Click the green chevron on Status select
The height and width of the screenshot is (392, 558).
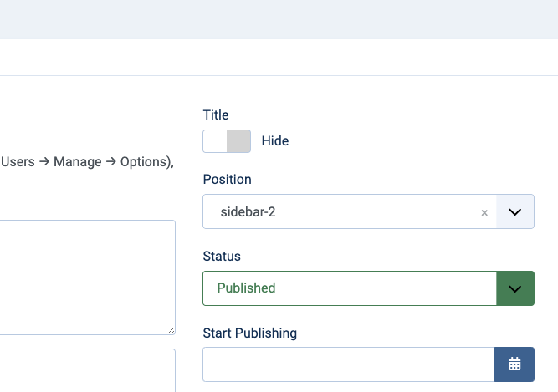click(515, 288)
